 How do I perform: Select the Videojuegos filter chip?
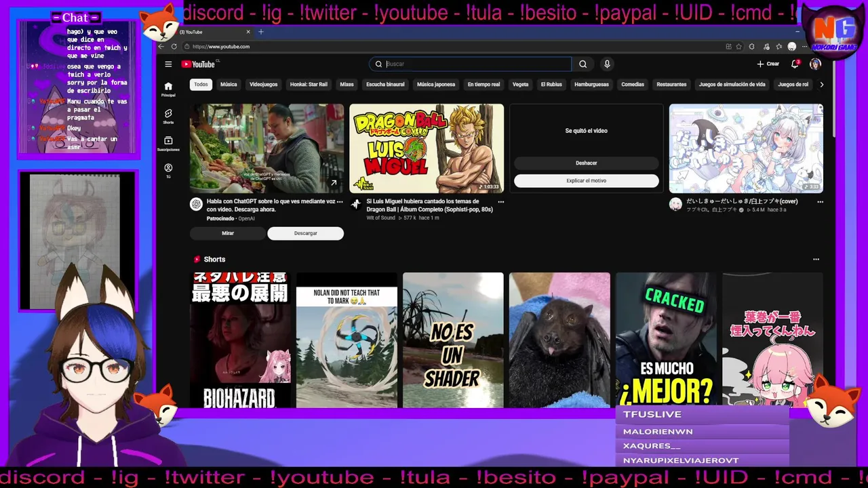(x=263, y=85)
